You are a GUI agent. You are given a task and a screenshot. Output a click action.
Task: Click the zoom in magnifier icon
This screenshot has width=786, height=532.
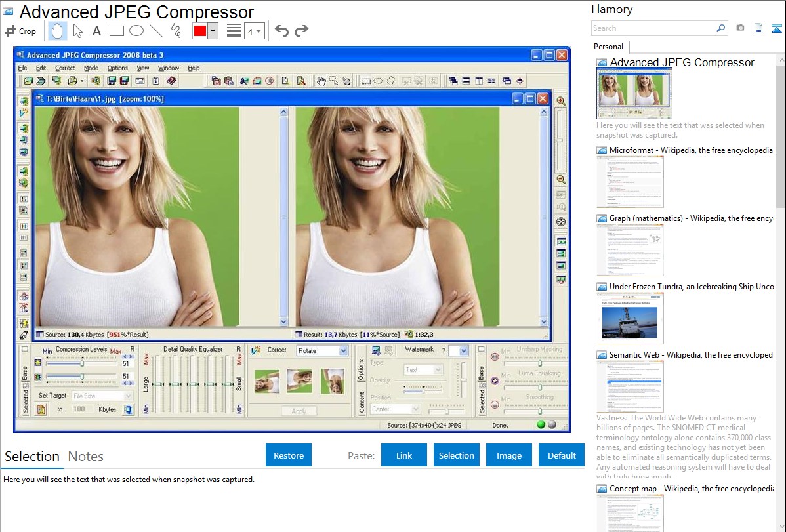561,101
